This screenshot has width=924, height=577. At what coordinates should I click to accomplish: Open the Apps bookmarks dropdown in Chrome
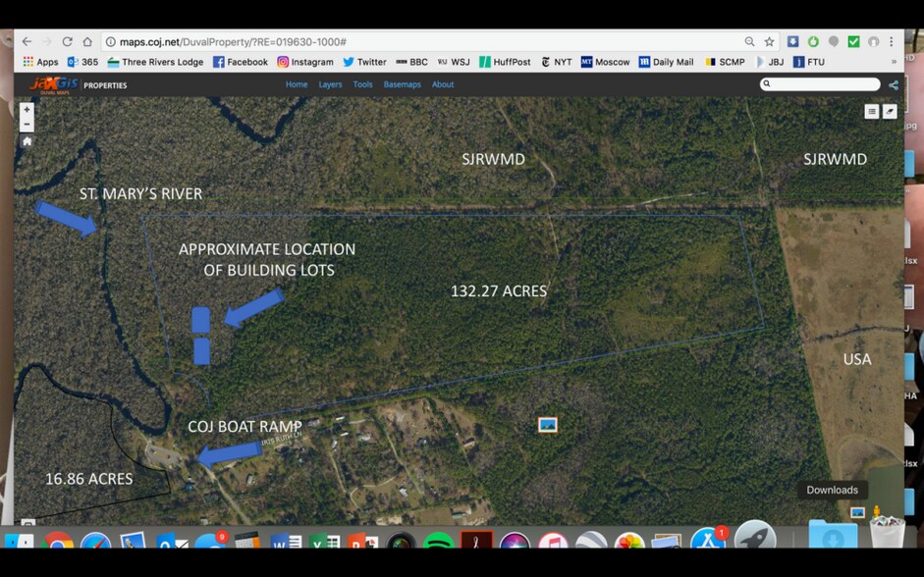tap(44, 61)
